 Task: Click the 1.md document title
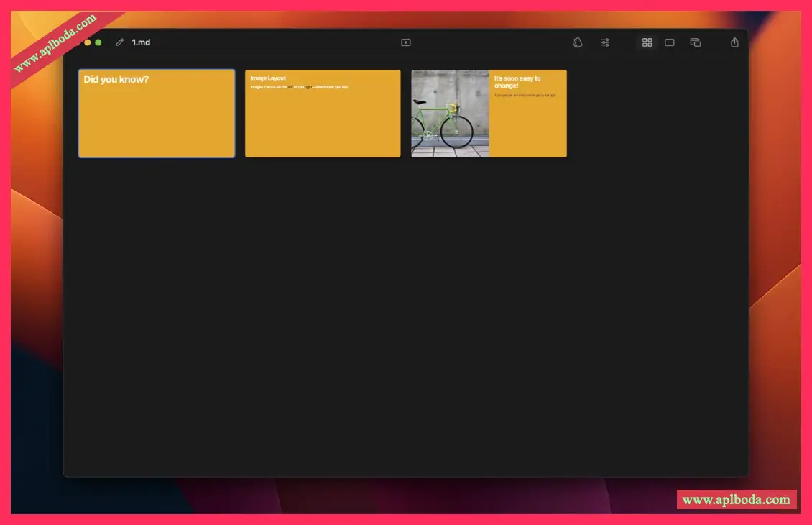tap(141, 42)
